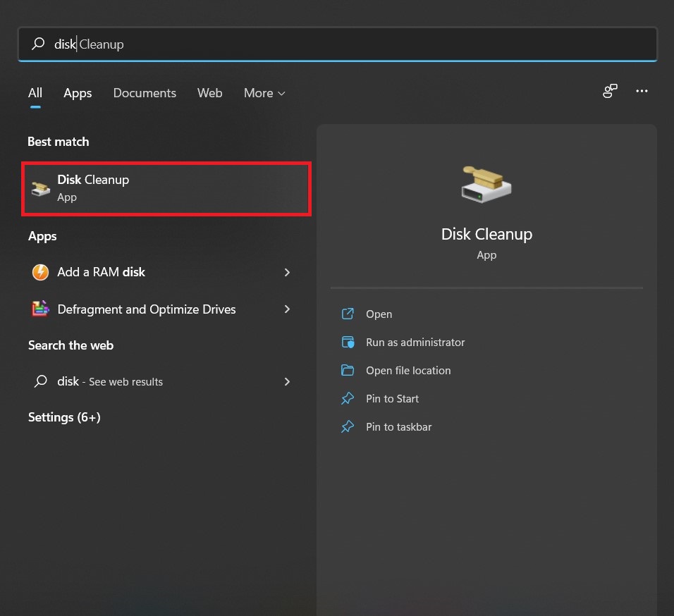Click the Add a RAM disk app icon
The image size is (674, 616).
click(x=40, y=272)
